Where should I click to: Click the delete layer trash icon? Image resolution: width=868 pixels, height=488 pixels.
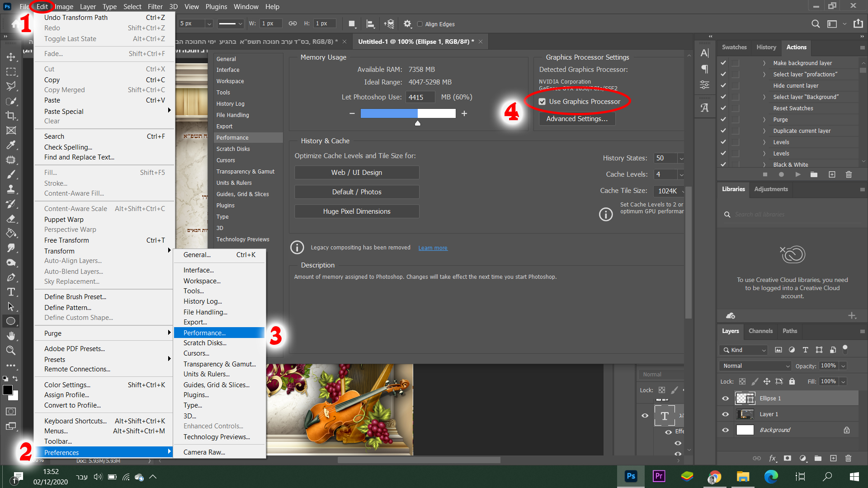click(848, 458)
